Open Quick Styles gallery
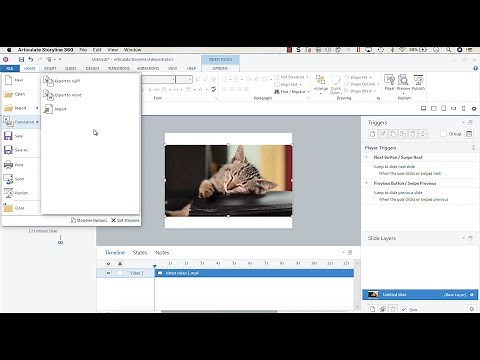Screen dimensions: 480x360 point(336,84)
